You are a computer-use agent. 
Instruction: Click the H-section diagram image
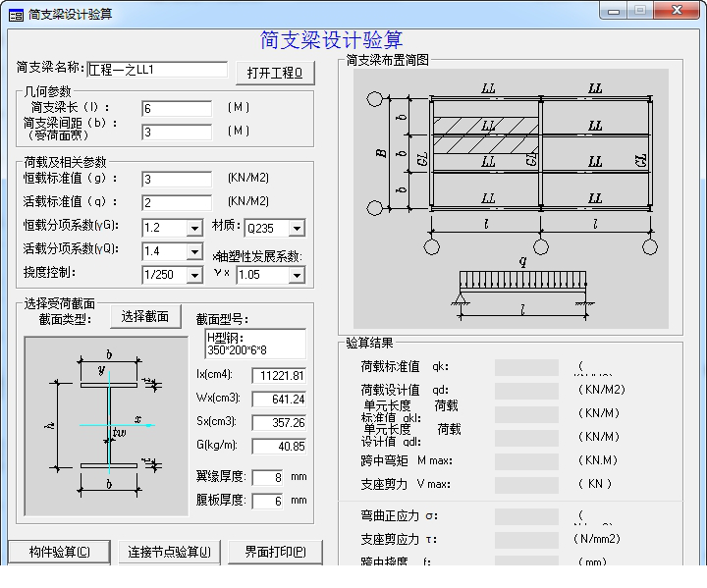coord(106,426)
